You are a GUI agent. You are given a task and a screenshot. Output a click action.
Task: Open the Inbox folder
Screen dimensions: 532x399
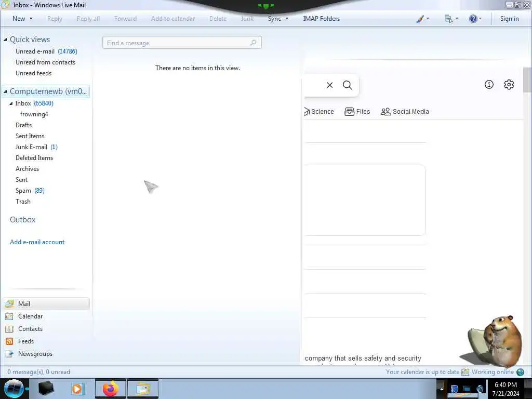pyautogui.click(x=34, y=103)
